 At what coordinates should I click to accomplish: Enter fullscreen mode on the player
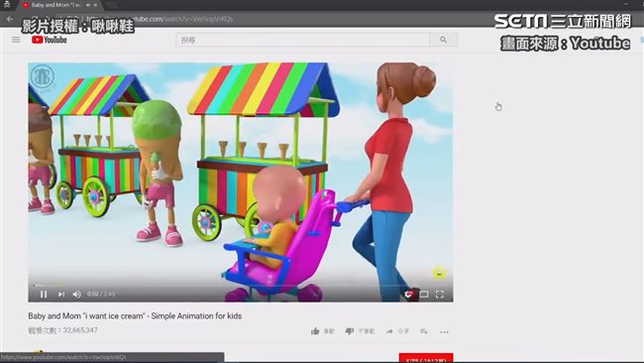pyautogui.click(x=440, y=294)
